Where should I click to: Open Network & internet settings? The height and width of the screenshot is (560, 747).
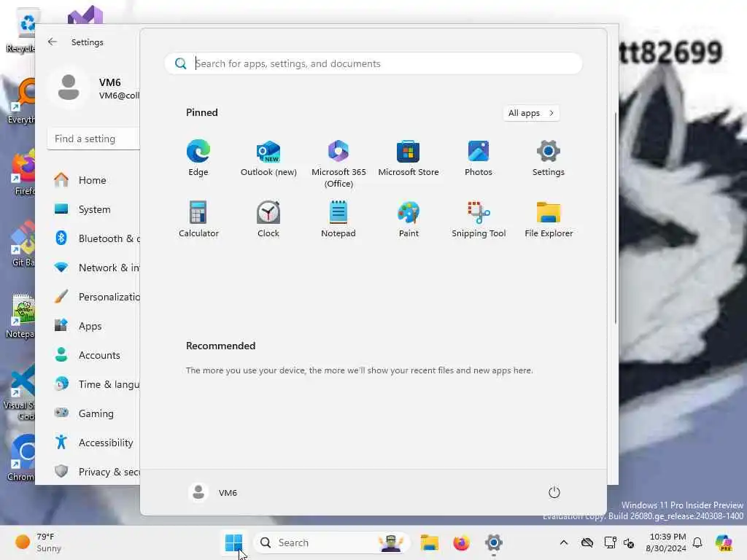[93, 268]
